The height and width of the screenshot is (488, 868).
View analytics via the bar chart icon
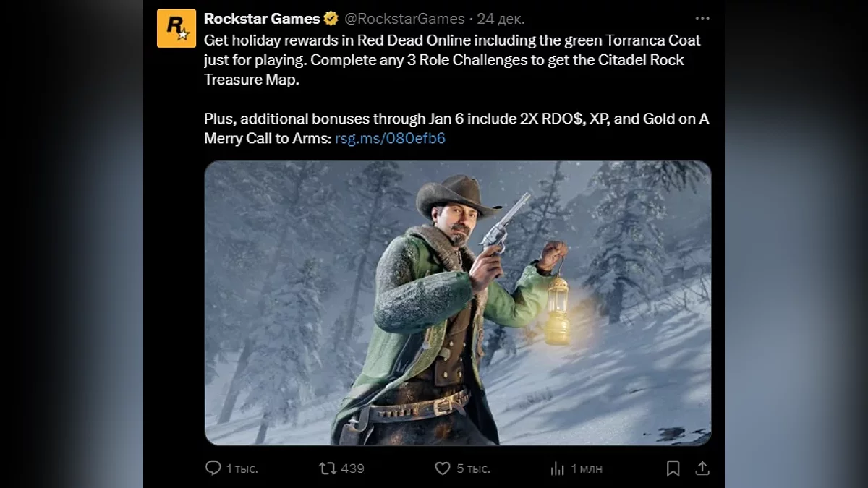click(558, 468)
